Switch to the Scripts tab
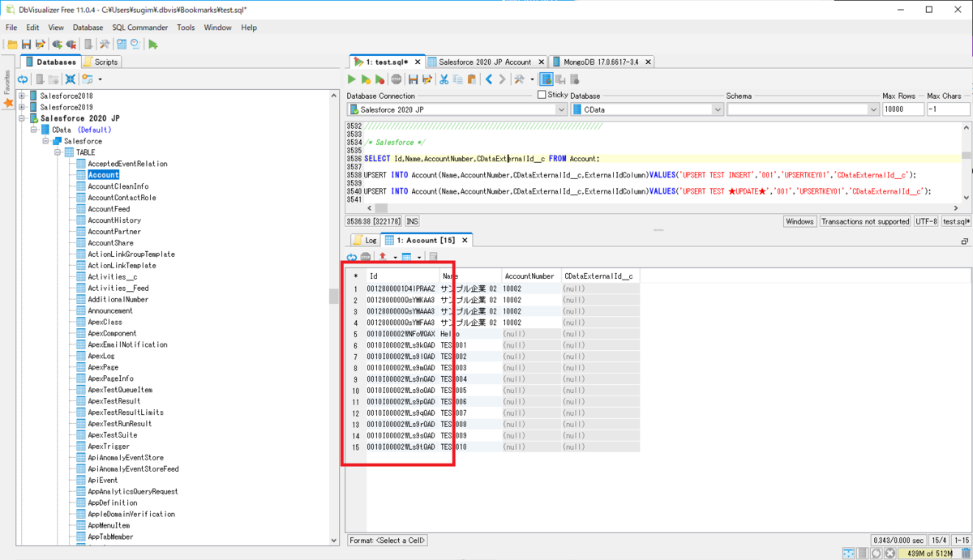 pyautogui.click(x=101, y=62)
